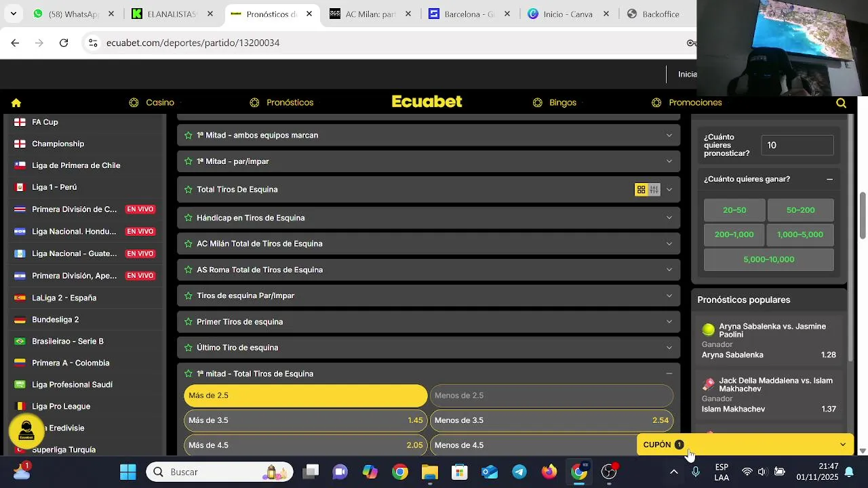Reload the page with browser refresh icon
This screenshot has height=488, width=868.
64,43
